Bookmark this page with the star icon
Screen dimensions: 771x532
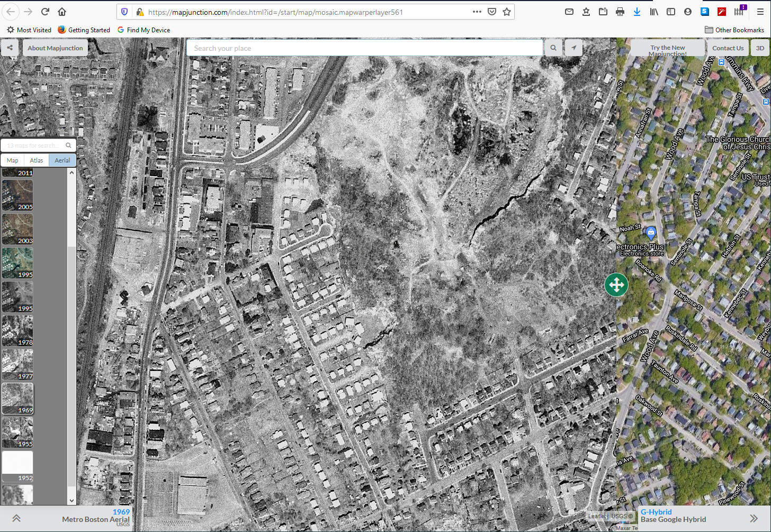pos(507,11)
